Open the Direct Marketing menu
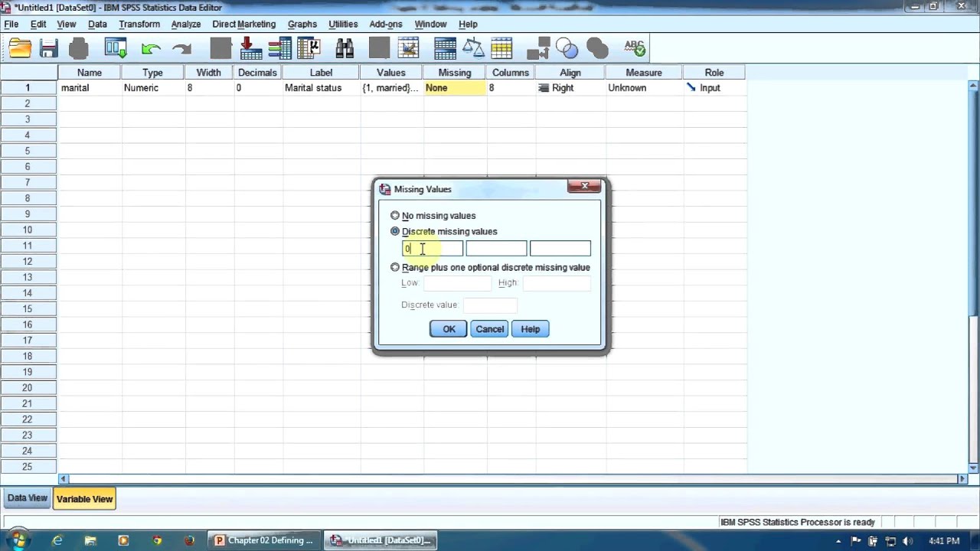Screen dimensions: 980x551 point(243,24)
